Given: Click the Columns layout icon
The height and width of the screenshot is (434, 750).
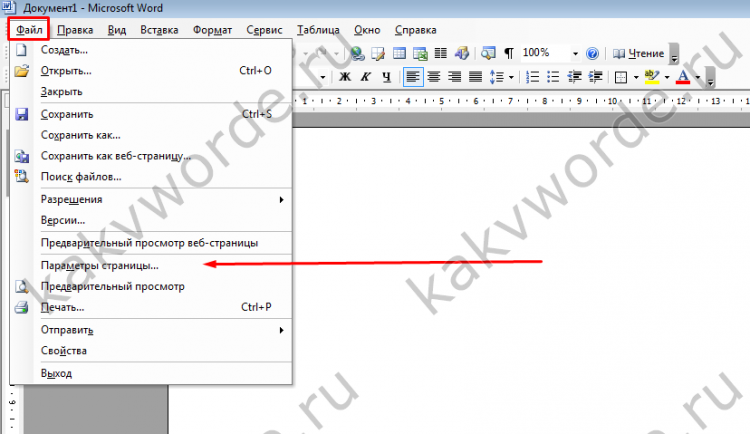Looking at the screenshot, I should tap(441, 53).
